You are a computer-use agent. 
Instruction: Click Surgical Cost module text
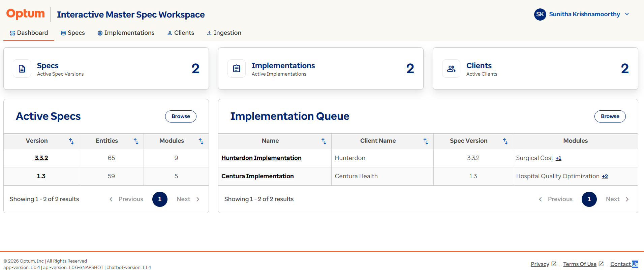coord(534,158)
